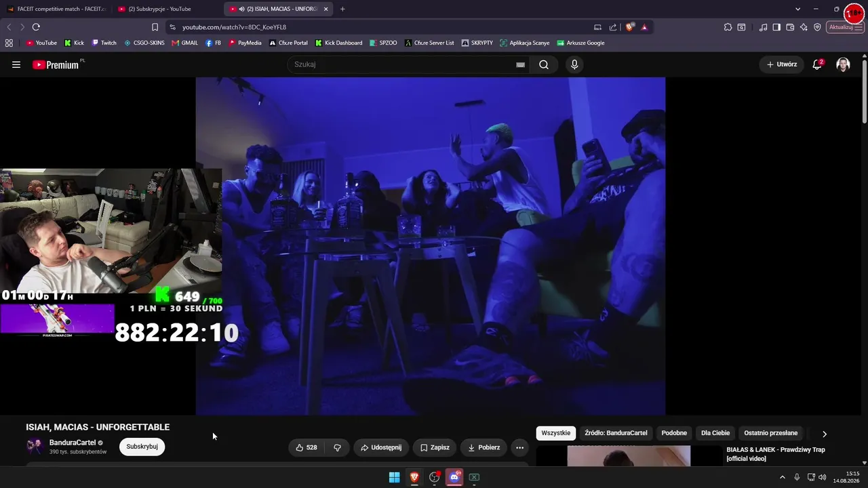Image resolution: width=868 pixels, height=488 pixels.
Task: Save video with the Zapisz button
Action: tap(435, 447)
